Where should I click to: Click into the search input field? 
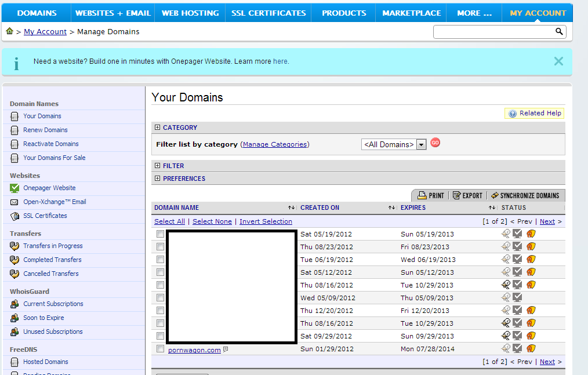(493, 32)
